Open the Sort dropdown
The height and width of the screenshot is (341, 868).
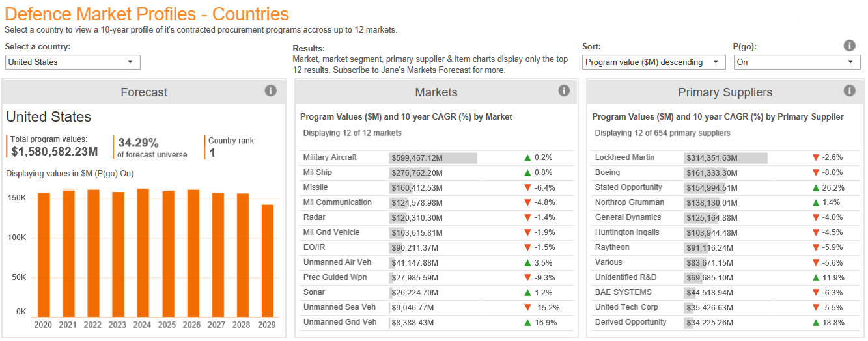654,62
